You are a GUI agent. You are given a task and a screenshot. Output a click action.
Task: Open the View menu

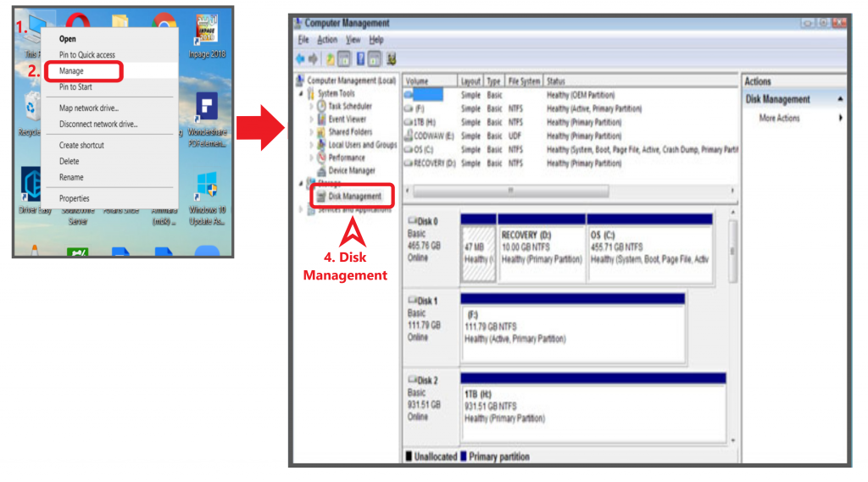[353, 40]
